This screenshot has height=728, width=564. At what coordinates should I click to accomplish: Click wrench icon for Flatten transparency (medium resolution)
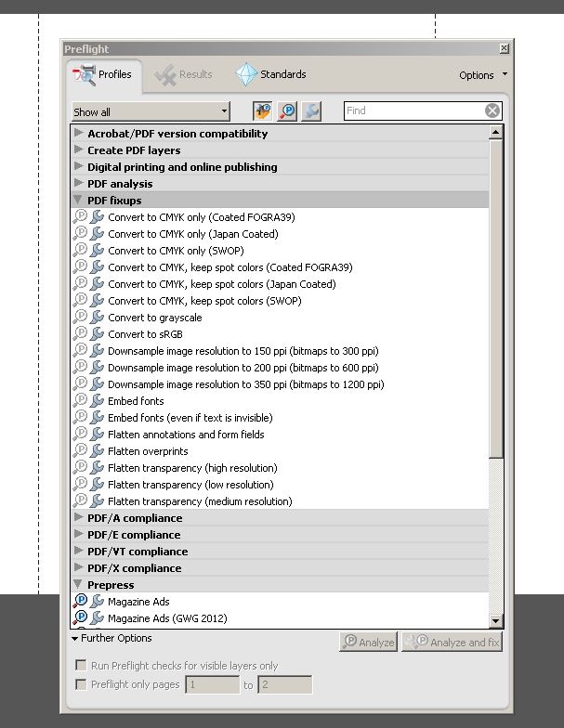97,501
